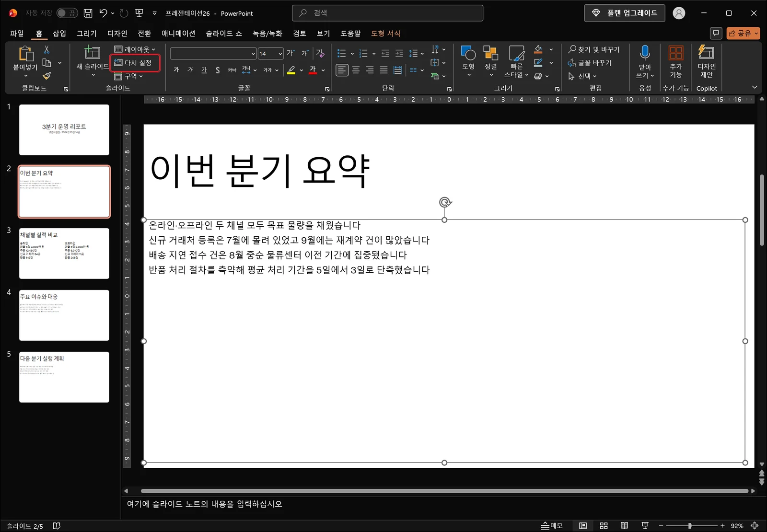
Task: Increase list indent level
Action: pos(399,53)
